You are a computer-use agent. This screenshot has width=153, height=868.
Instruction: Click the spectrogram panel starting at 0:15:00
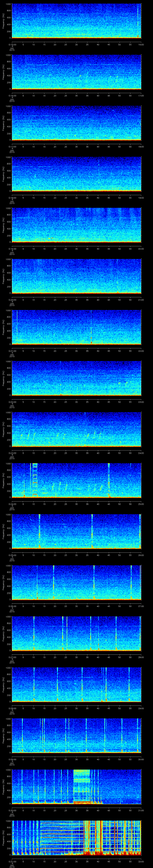coord(76,21)
